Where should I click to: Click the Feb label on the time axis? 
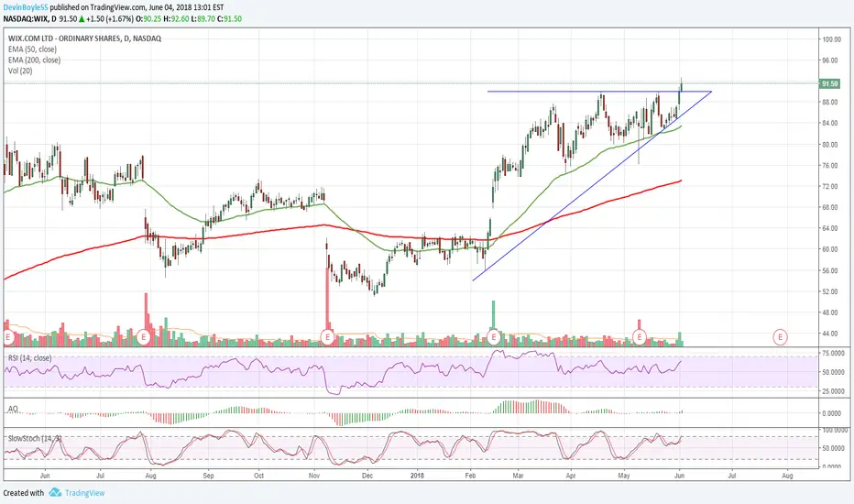[x=470, y=476]
